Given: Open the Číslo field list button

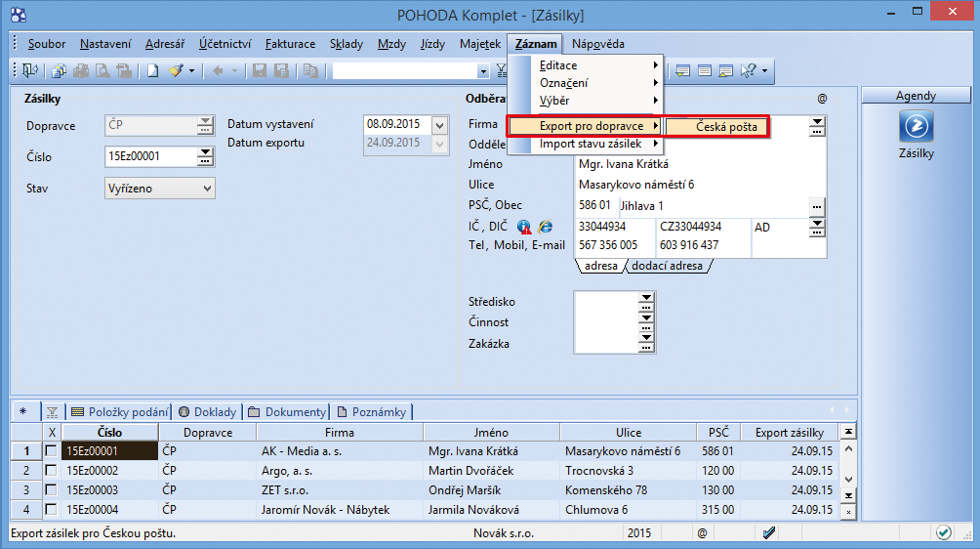Looking at the screenshot, I should click(205, 156).
